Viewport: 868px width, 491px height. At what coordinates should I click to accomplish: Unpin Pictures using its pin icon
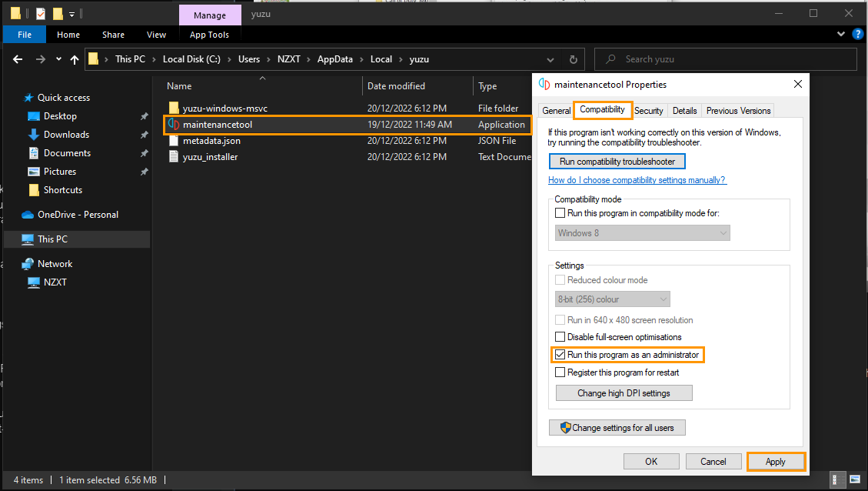coord(145,172)
